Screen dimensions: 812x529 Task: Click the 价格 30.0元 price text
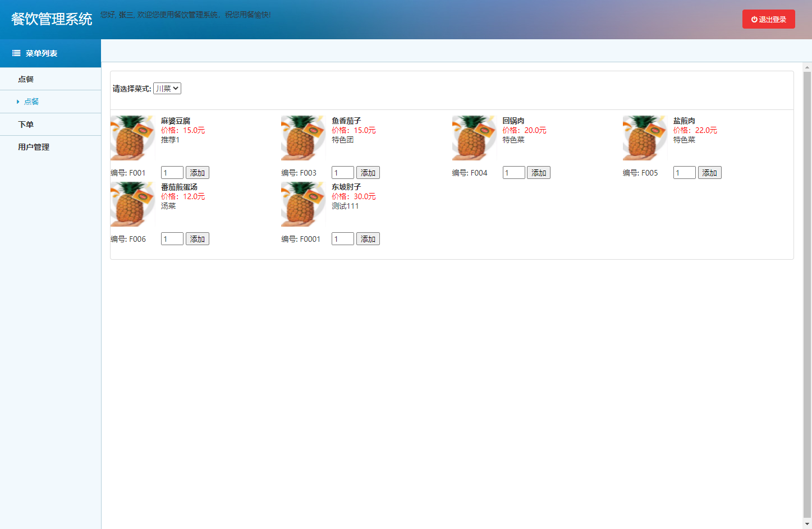pos(354,196)
